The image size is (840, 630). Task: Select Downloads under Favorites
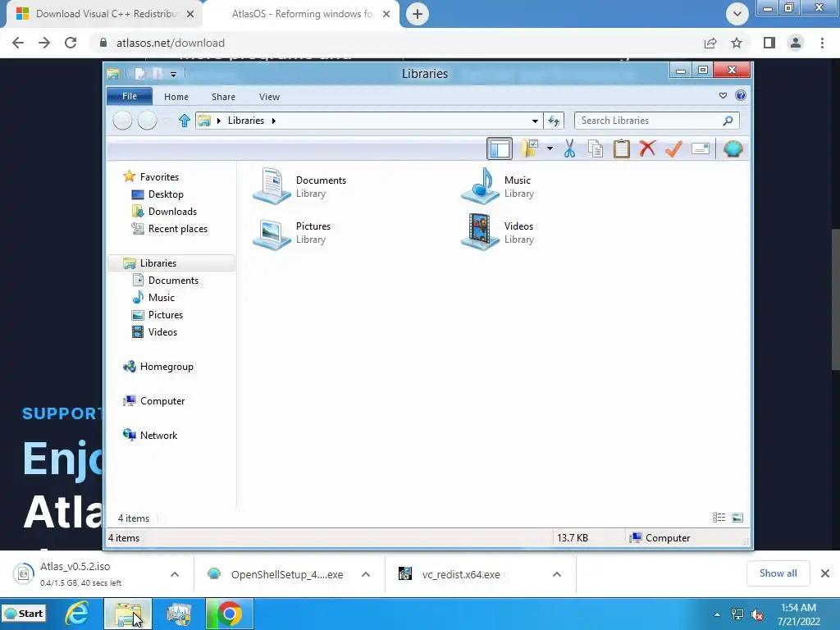pyautogui.click(x=172, y=211)
